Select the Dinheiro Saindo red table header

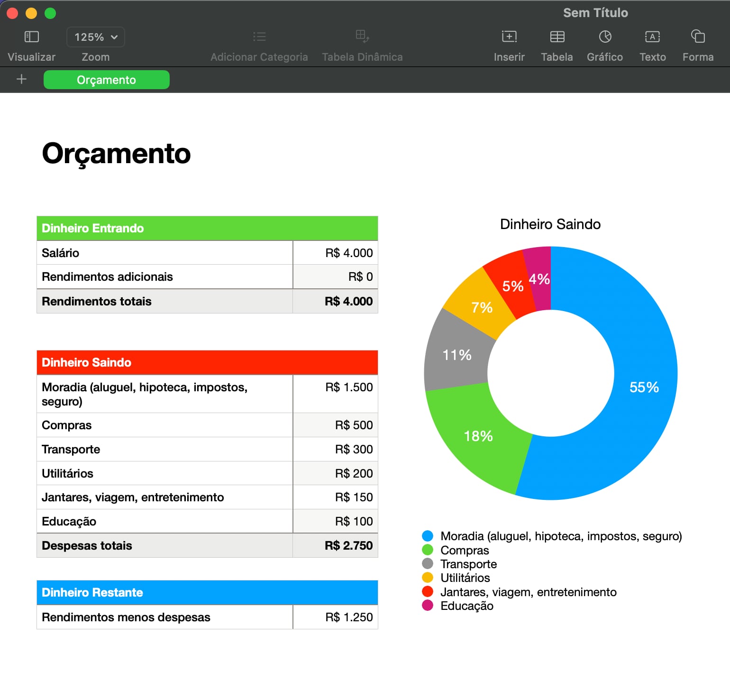[207, 362]
